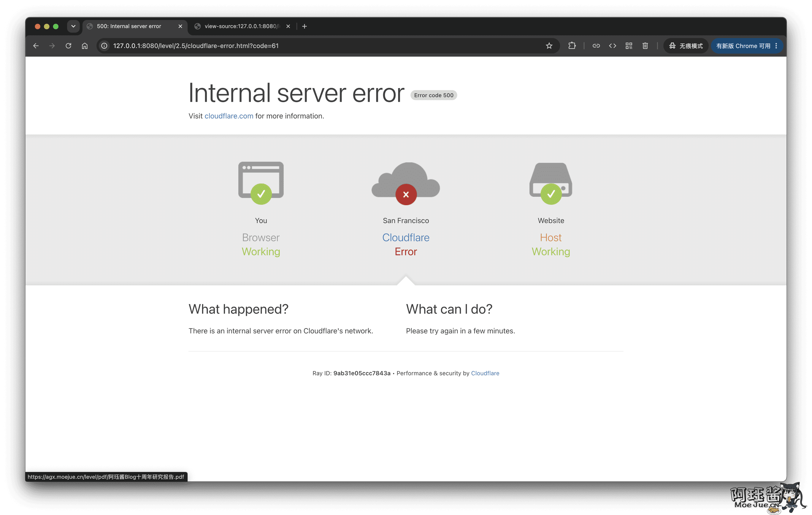Click the blue Cloudflare status link
This screenshot has height=515, width=812.
pos(406,238)
